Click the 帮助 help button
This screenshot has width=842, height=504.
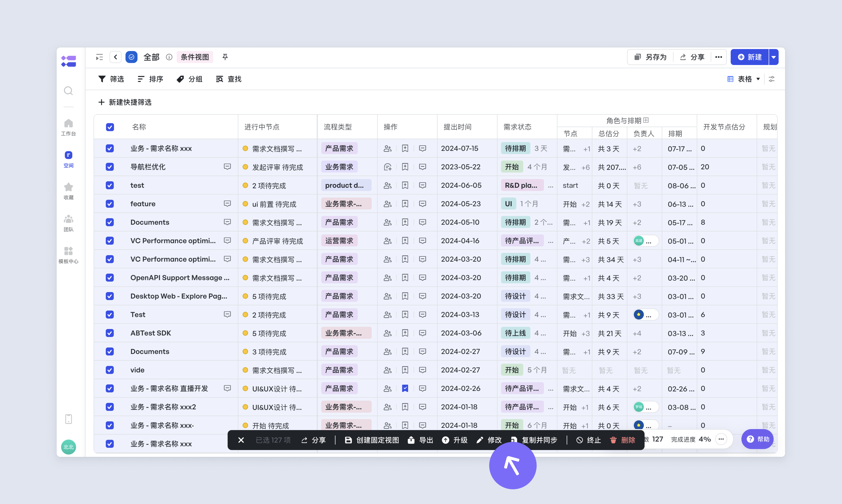pos(757,439)
